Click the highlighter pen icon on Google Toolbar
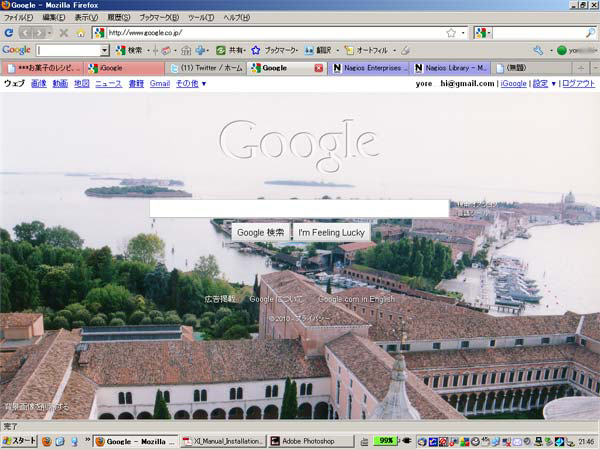Screen dimensions: 600x450 click(x=406, y=50)
